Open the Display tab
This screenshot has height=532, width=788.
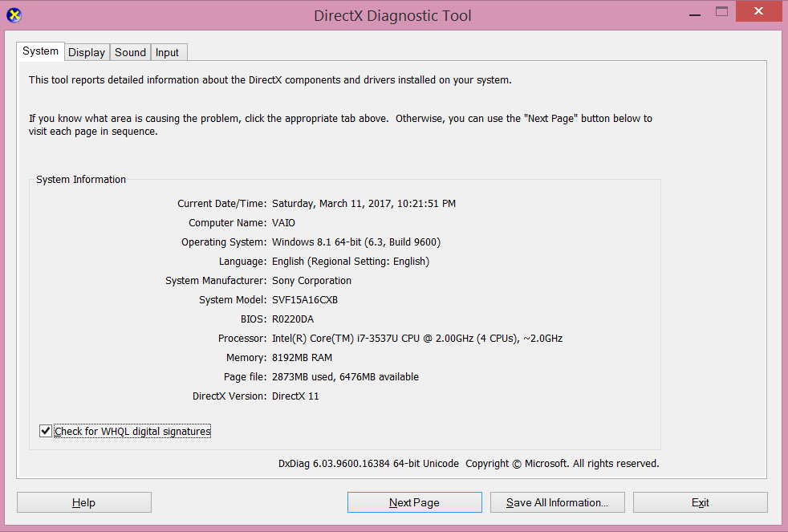tap(87, 52)
